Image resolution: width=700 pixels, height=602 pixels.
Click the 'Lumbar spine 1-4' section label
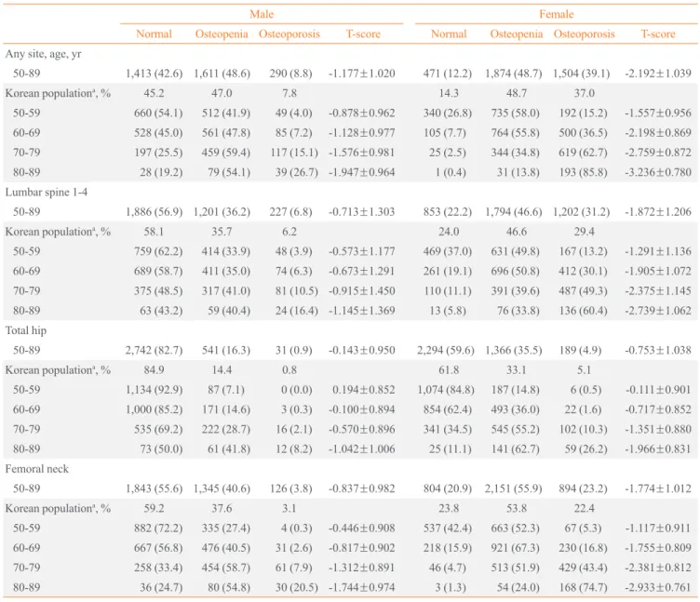(x=47, y=193)
